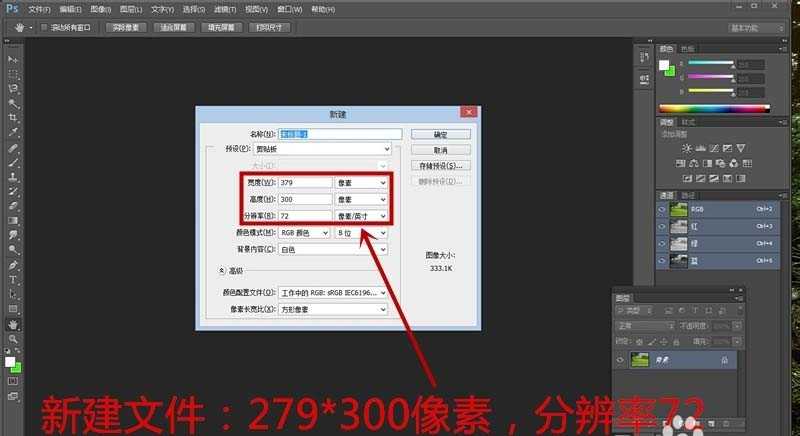Open the 宽度 width unit dropdown
This screenshot has width=800, height=436.
[x=361, y=183]
